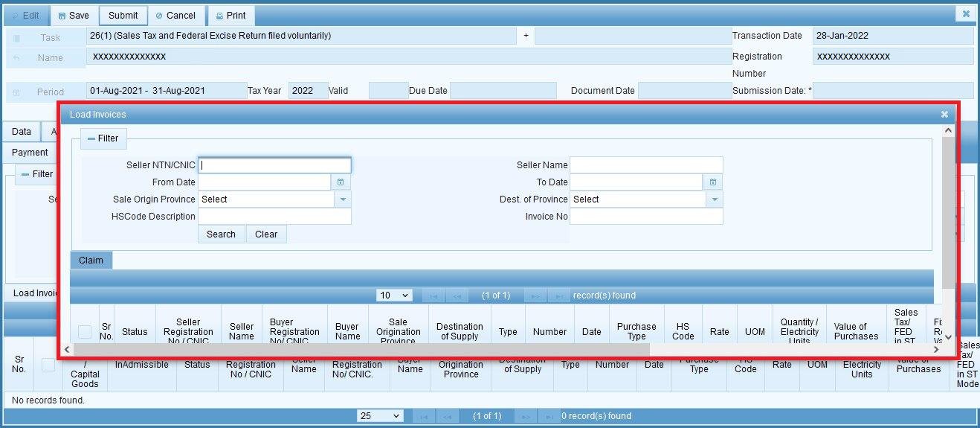Open the Period picker button
Screen dimensions: 980x428
(45, 92)
